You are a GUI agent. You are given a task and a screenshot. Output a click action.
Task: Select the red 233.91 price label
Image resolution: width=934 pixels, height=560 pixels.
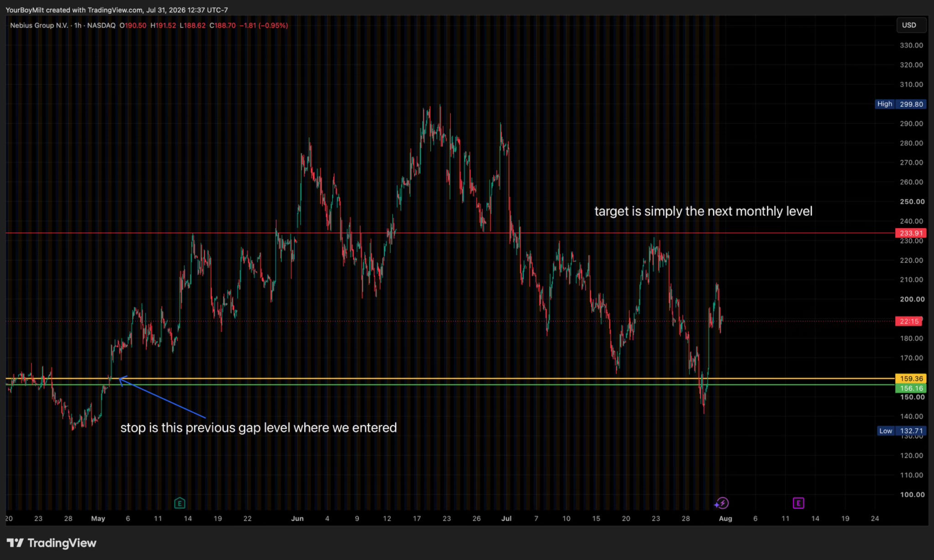tap(911, 233)
